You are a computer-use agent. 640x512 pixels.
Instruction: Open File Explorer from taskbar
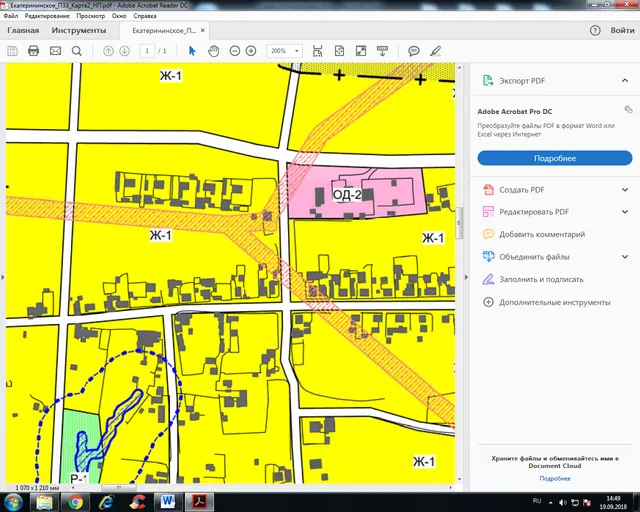tap(44, 502)
